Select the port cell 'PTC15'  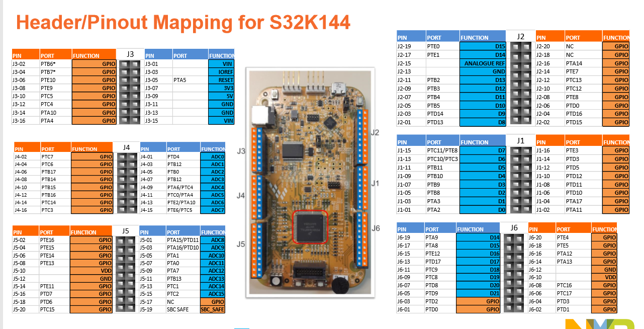[x=54, y=309]
